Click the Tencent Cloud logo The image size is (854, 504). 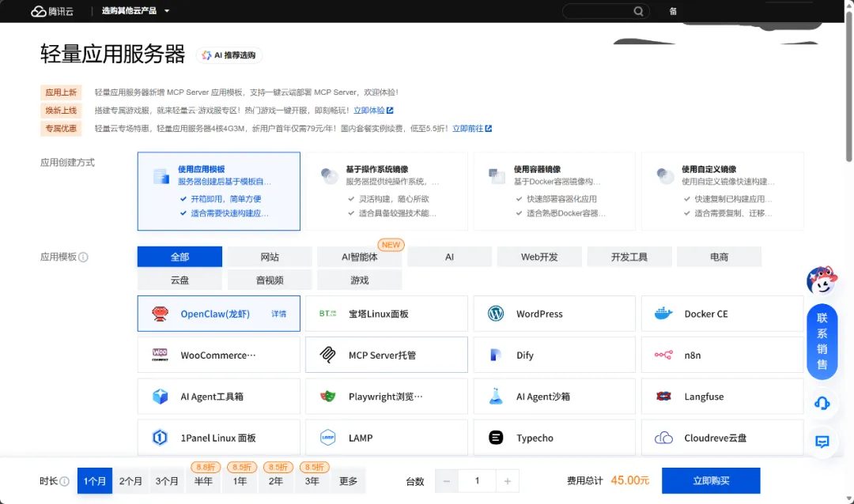(51, 11)
